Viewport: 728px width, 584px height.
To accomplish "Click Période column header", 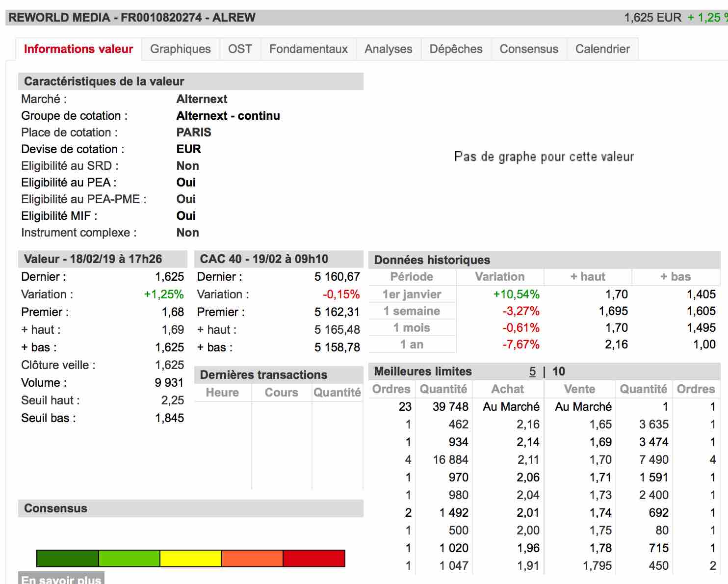I will pos(412,277).
